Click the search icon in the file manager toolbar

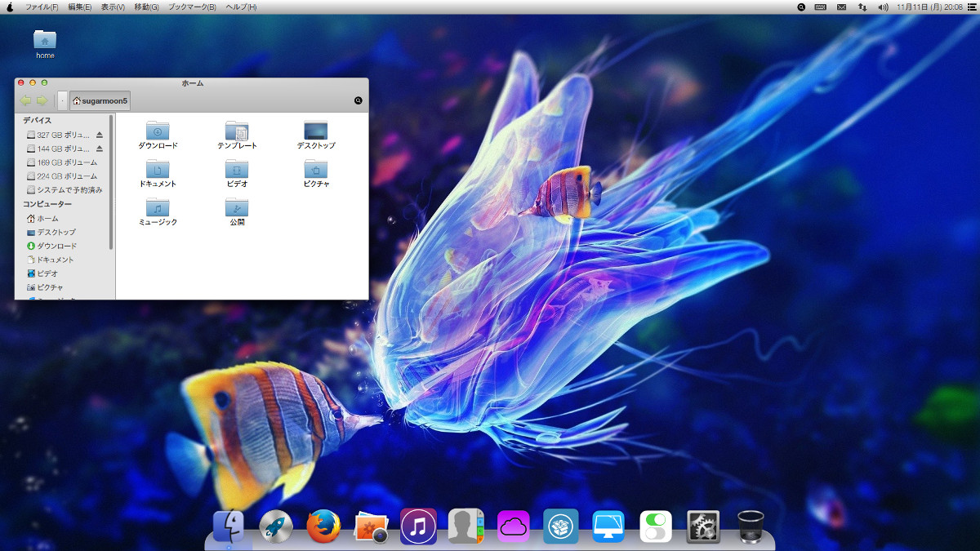click(x=358, y=100)
